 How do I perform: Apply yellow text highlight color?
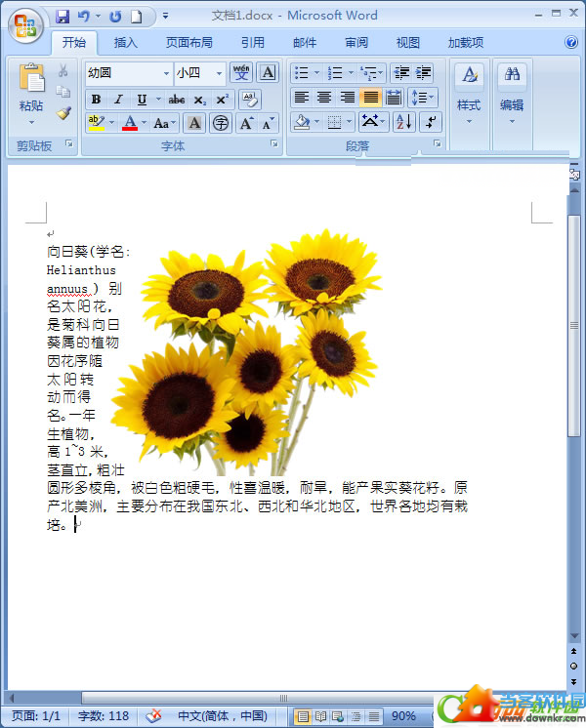96,123
